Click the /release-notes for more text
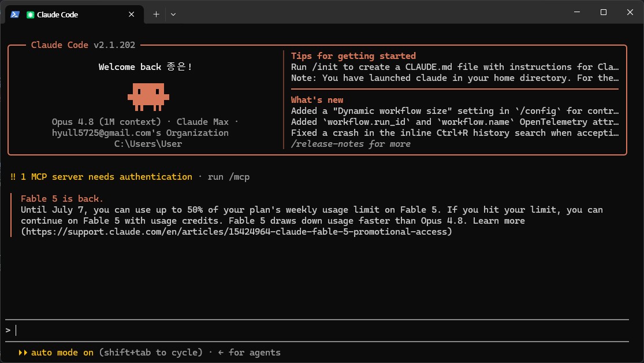The width and height of the screenshot is (644, 363). 351,144
